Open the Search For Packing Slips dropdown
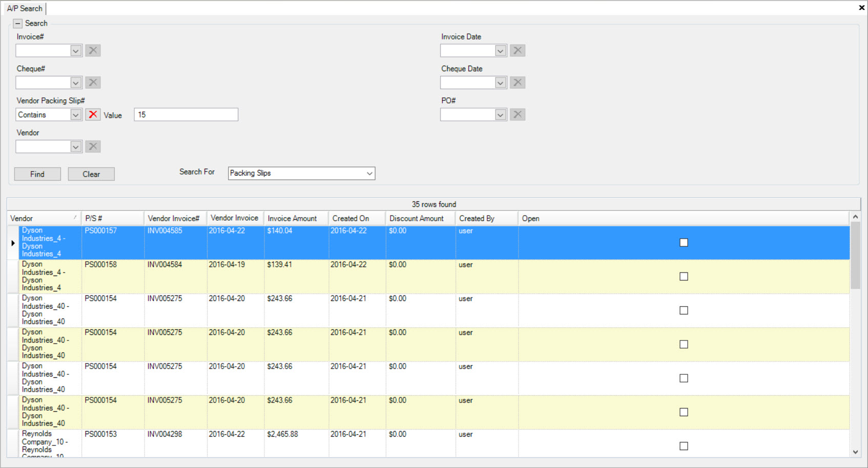The height and width of the screenshot is (468, 868). pos(369,173)
